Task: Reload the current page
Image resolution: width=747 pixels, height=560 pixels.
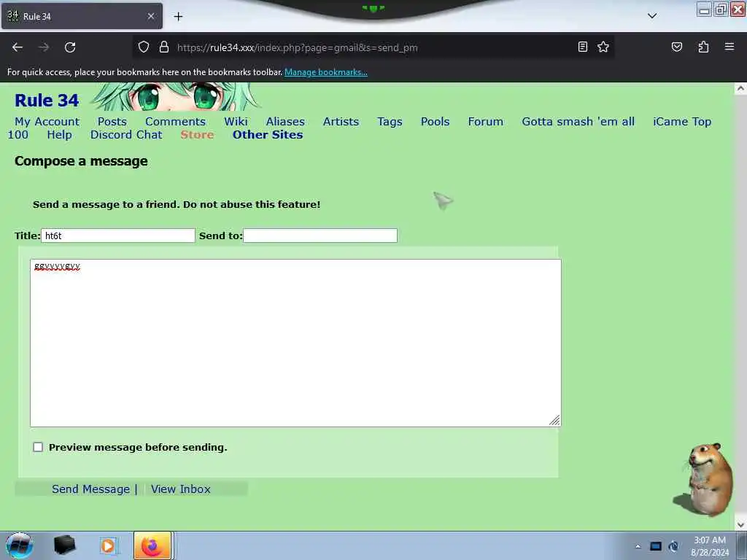Action: [x=70, y=47]
